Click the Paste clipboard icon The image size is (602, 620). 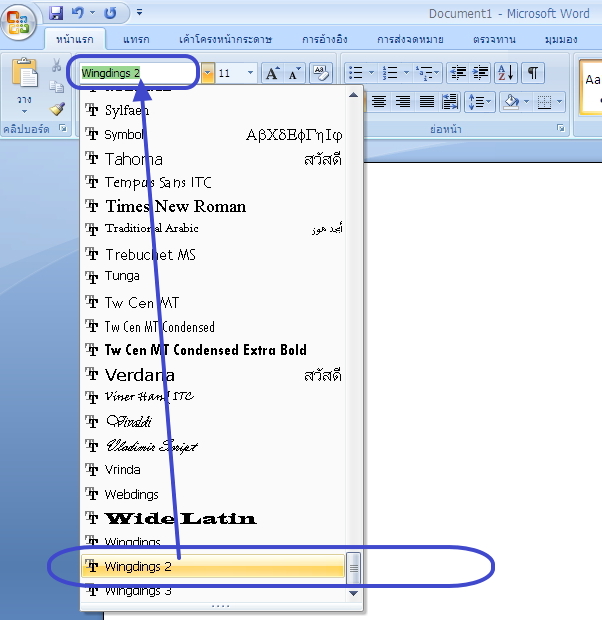[x=25, y=73]
